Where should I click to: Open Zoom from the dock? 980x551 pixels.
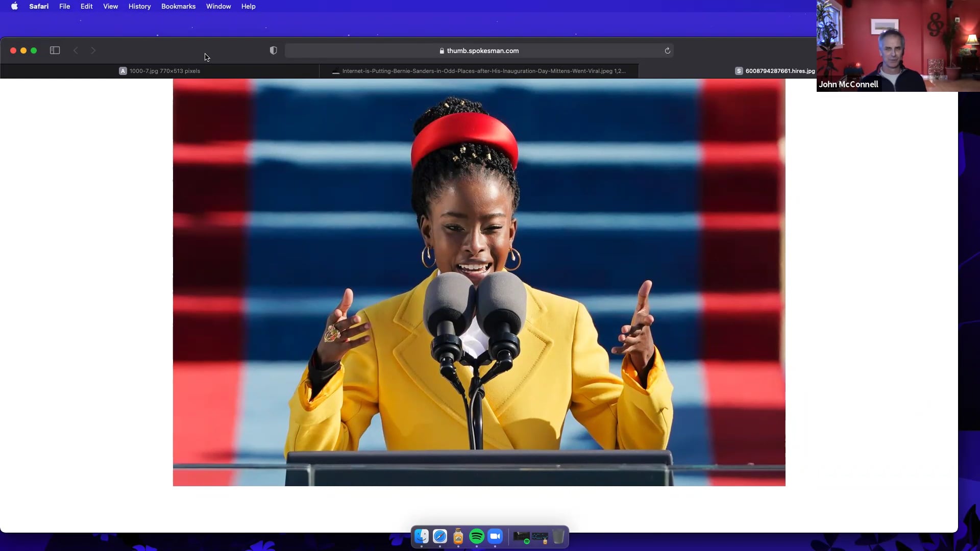[x=495, y=536]
